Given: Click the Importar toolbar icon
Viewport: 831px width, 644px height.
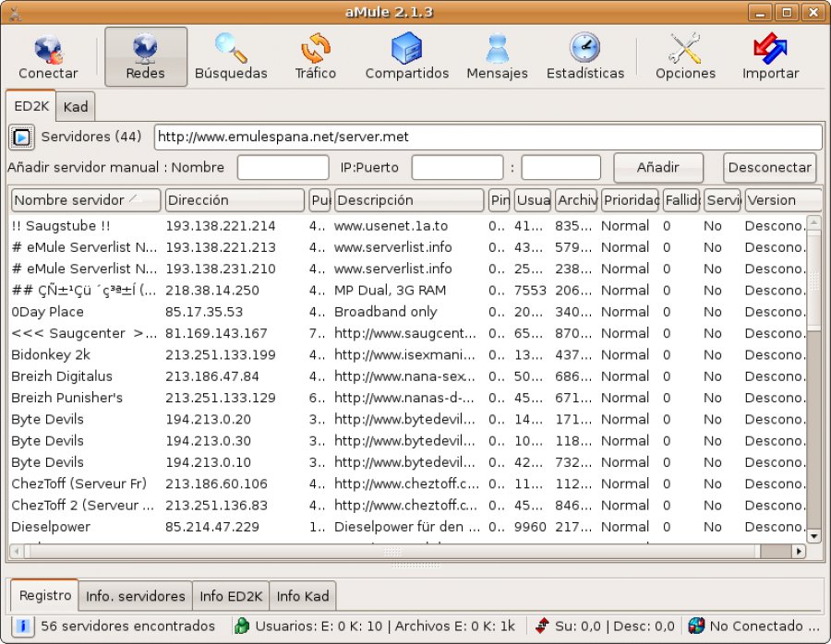Looking at the screenshot, I should click(771, 56).
